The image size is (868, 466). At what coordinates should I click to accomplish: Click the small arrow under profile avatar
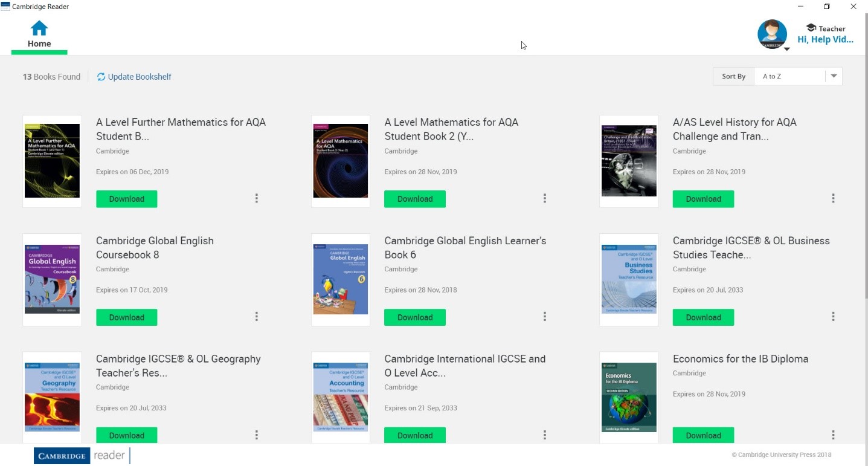(787, 50)
